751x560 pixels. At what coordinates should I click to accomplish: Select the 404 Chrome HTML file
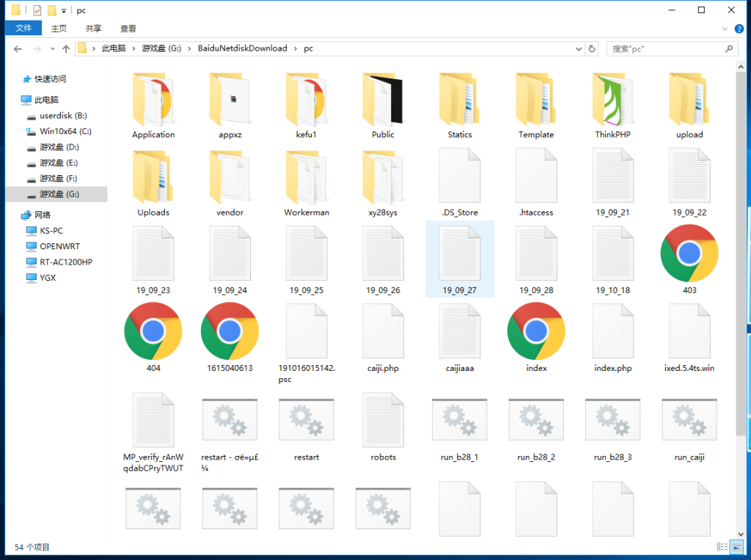pyautogui.click(x=153, y=339)
